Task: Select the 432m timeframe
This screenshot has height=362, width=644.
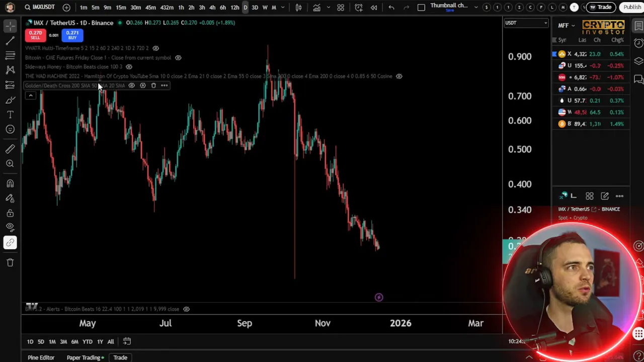Action: (167, 8)
